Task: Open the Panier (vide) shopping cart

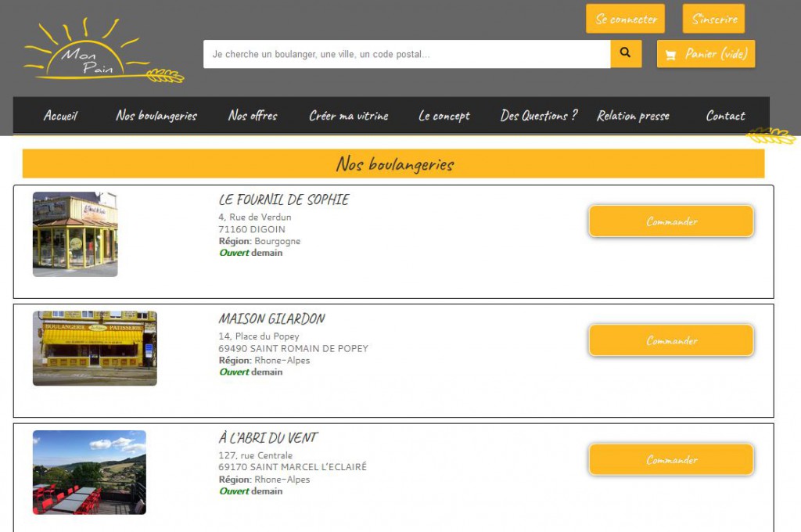Action: 706,54
